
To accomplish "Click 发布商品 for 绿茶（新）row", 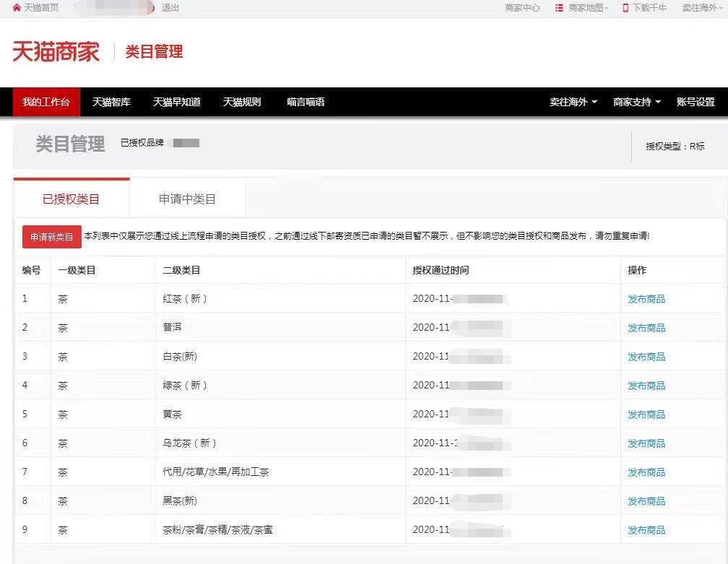I will pos(646,386).
